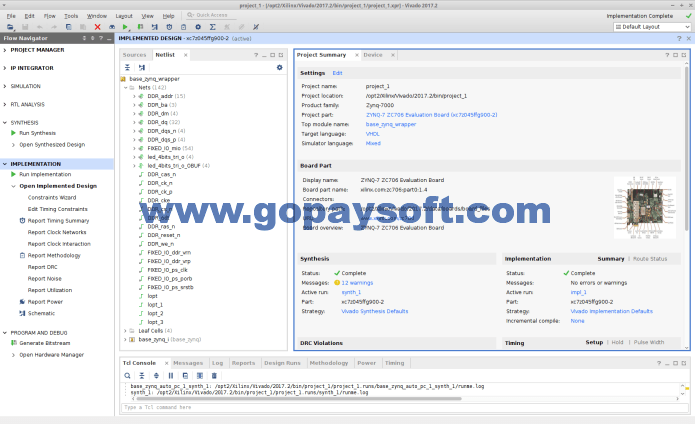
Task: Open Default Layout dropdown
Action: (652, 27)
